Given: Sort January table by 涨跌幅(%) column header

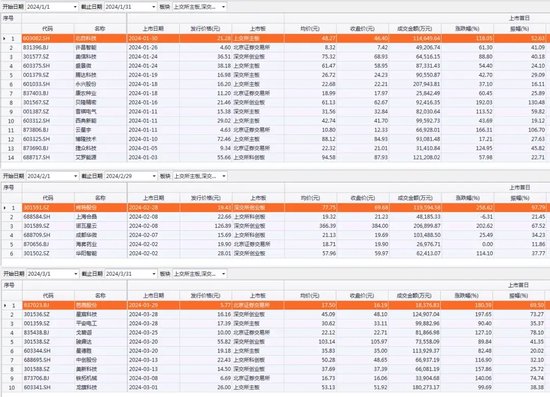Looking at the screenshot, I should (x=467, y=29).
